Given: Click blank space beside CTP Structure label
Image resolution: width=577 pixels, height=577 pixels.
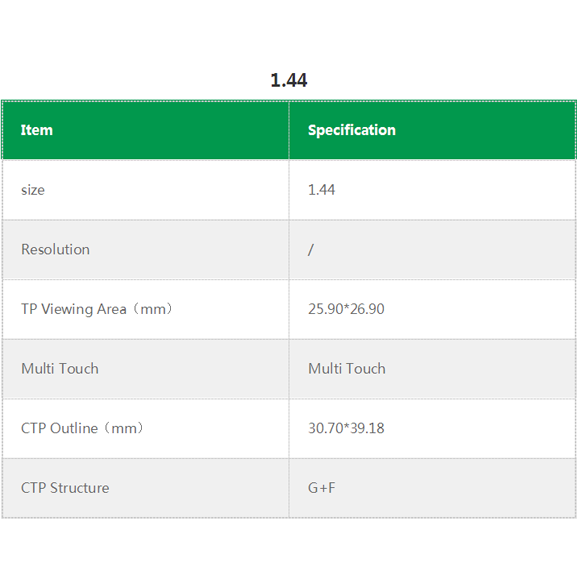Looking at the screenshot, I should (x=199, y=488).
